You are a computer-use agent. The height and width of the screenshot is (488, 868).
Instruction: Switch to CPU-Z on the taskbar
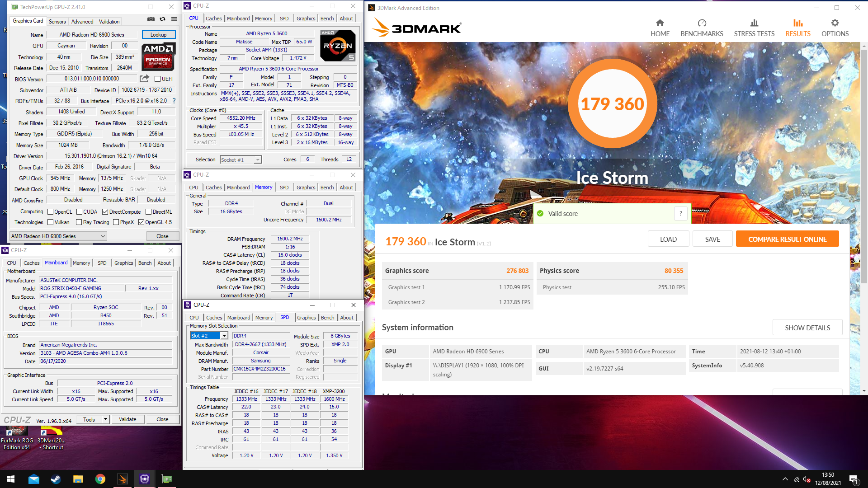click(145, 479)
